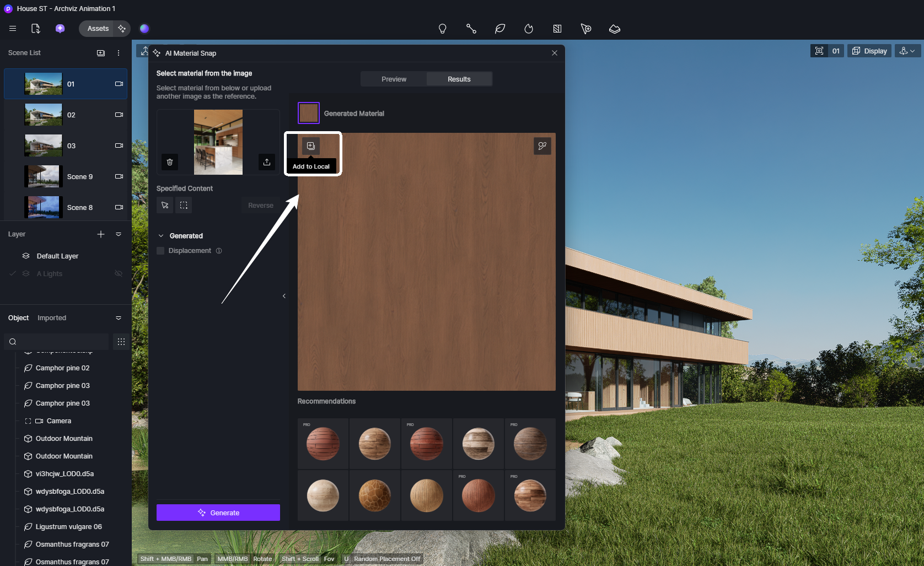This screenshot has width=924, height=566.
Task: Collapse the dialog's left panel with chevron
Action: pyautogui.click(x=284, y=296)
